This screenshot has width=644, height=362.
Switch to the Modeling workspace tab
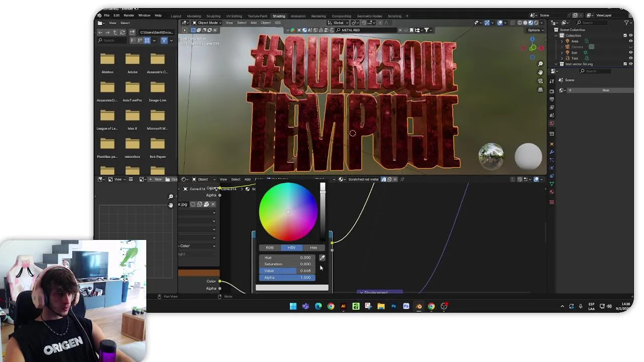194,16
